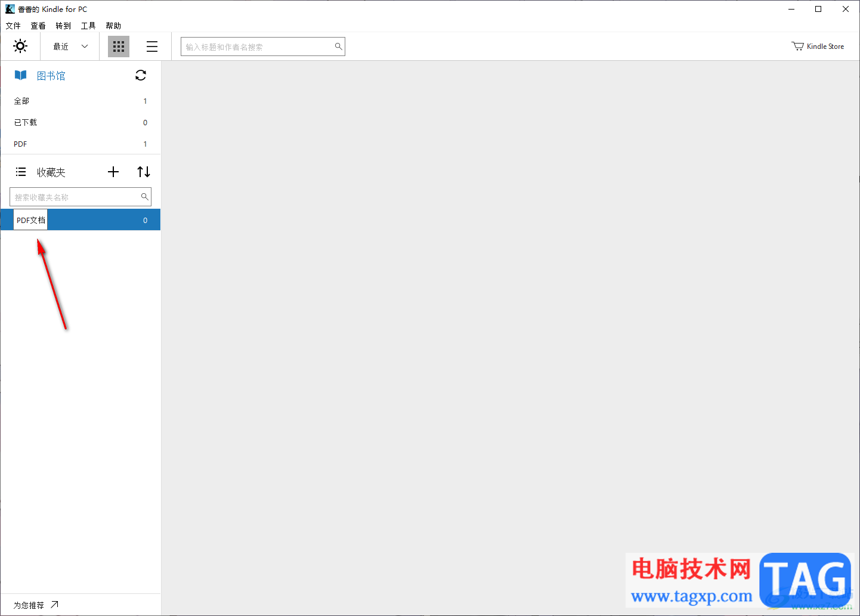Maximize the Kindle for PC window
Viewport: 860px width, 616px height.
818,9
